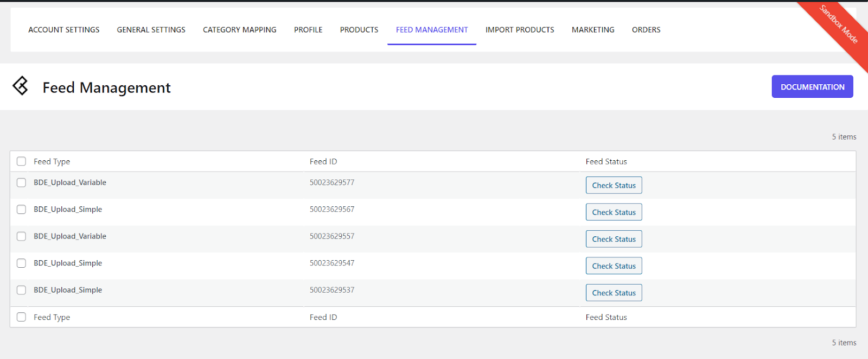
Task: Select checkbox for feed 50023629567
Action: (x=21, y=209)
